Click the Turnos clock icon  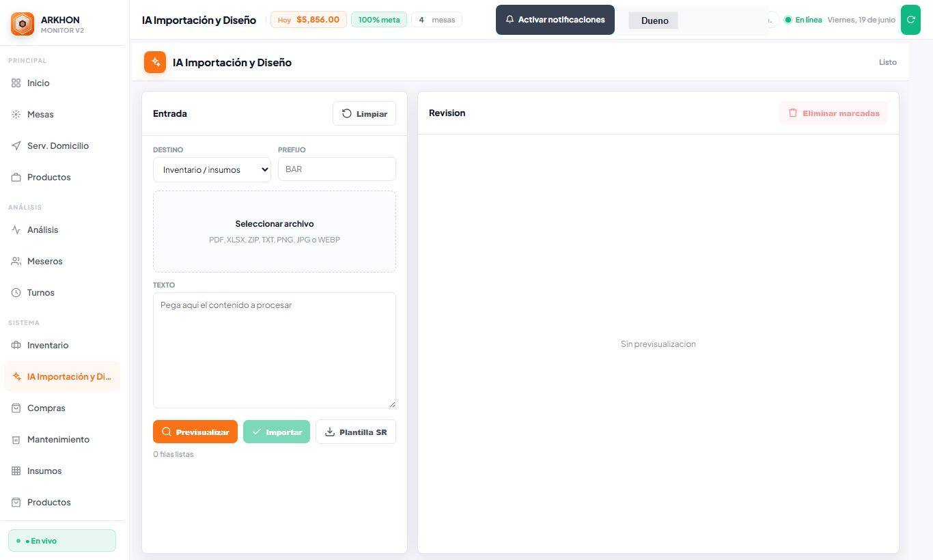tap(16, 292)
